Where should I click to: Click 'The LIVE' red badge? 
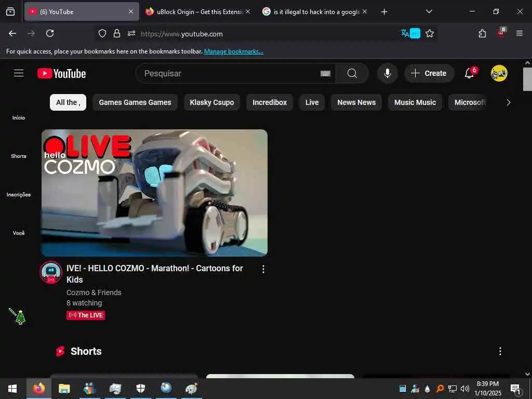point(86,315)
